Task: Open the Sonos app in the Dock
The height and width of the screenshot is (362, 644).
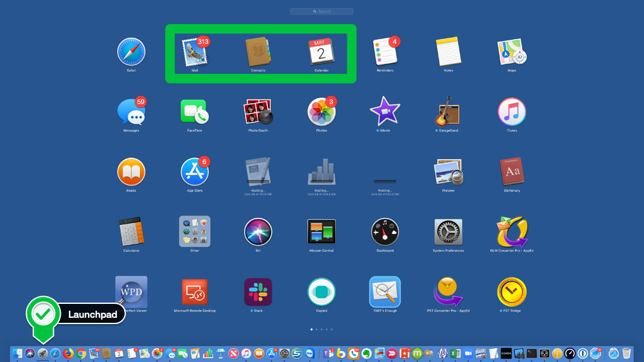Action: click(x=506, y=353)
